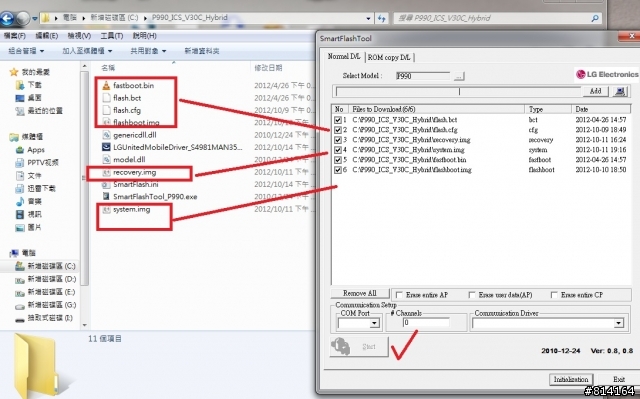Viewport: 640px width, 399px height.
Task: Open the 工具(T) menu
Action: click(112, 36)
